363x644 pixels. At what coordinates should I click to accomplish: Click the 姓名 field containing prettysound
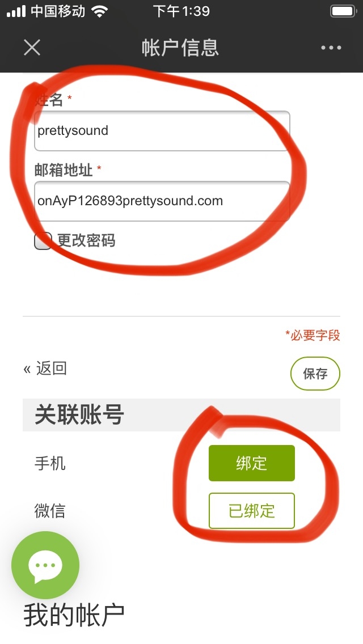coord(162,131)
